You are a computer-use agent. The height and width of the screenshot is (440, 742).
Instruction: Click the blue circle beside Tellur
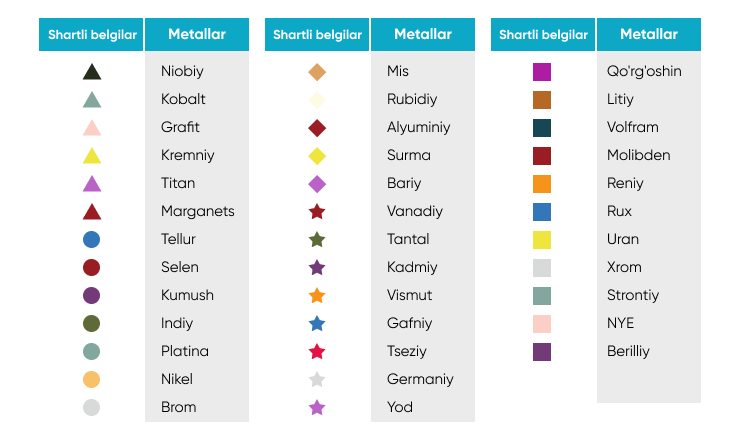coord(92,239)
